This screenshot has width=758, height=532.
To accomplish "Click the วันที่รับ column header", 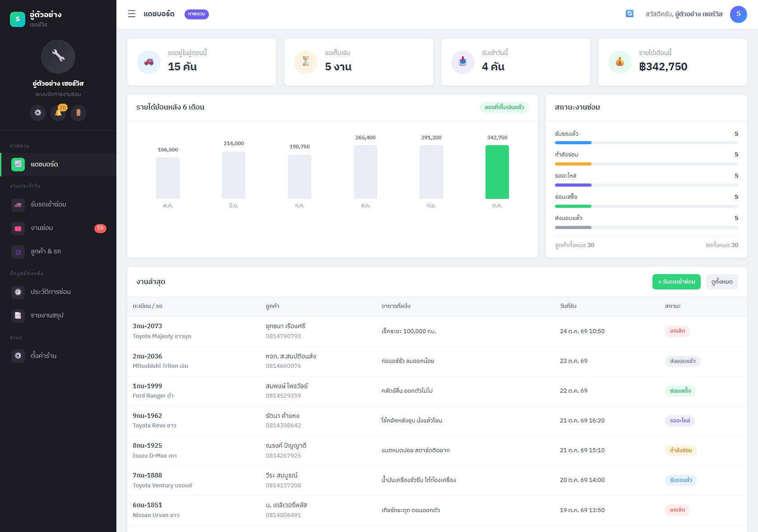I will [568, 306].
